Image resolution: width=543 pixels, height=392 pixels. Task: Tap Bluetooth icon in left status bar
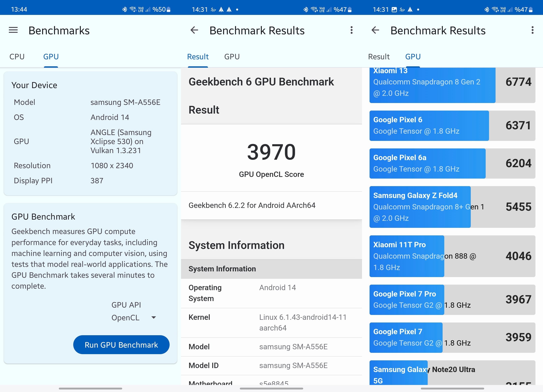(125, 9)
